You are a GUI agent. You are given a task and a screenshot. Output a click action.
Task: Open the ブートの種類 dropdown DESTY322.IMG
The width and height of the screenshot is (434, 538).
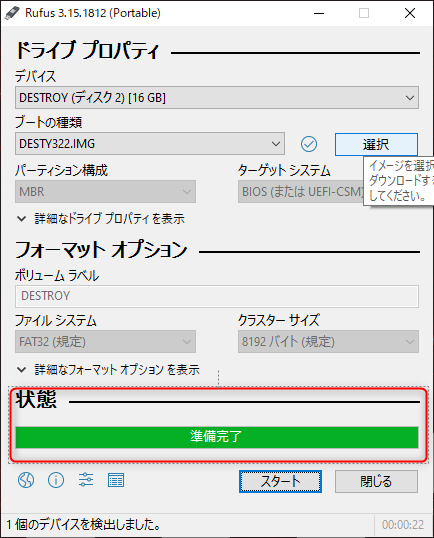[150, 144]
